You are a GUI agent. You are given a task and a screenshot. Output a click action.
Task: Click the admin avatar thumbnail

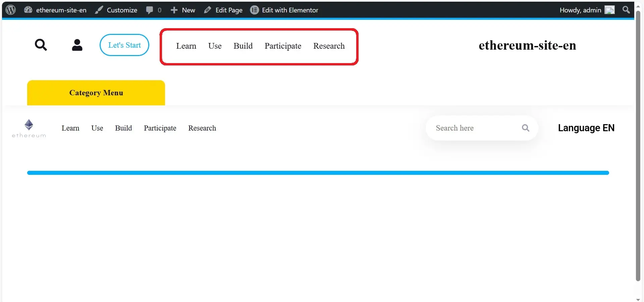(x=609, y=10)
